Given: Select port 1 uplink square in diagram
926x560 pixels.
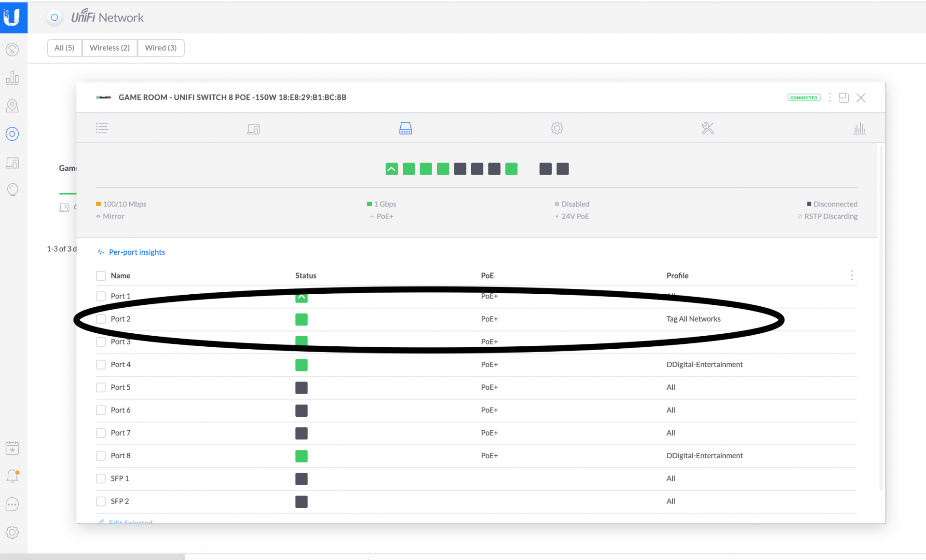Looking at the screenshot, I should pyautogui.click(x=392, y=169).
